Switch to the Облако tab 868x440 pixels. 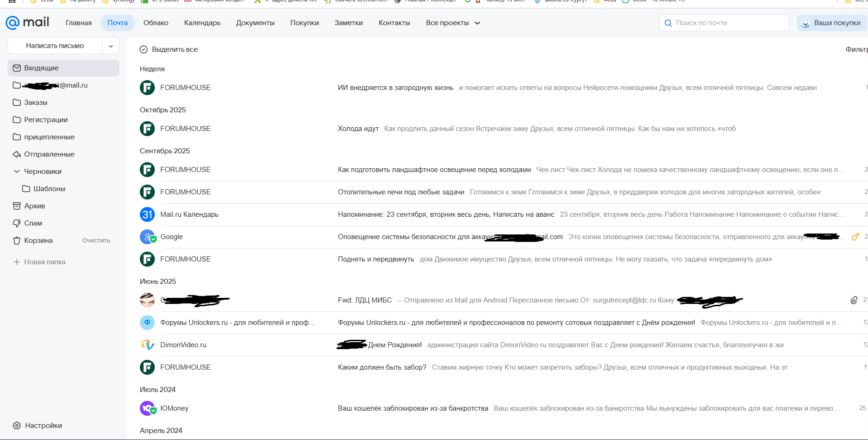156,23
